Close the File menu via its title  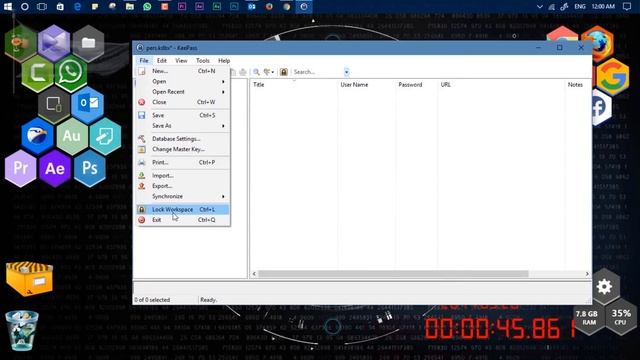coord(144,60)
